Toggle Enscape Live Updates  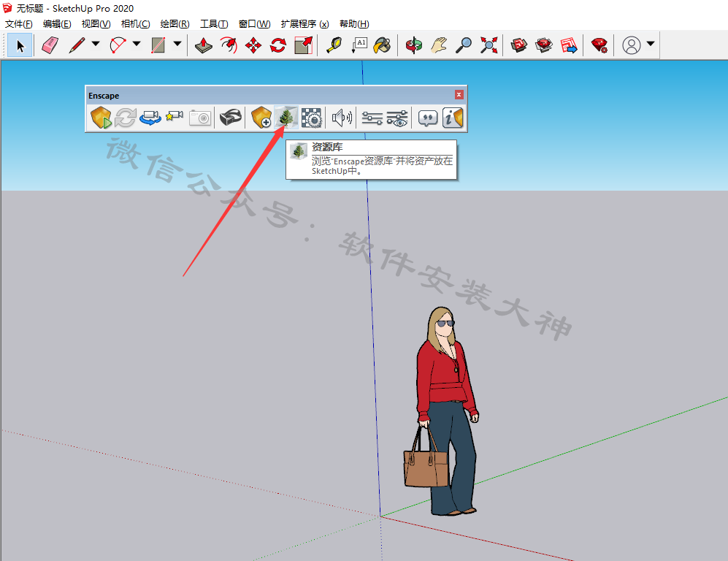(126, 118)
